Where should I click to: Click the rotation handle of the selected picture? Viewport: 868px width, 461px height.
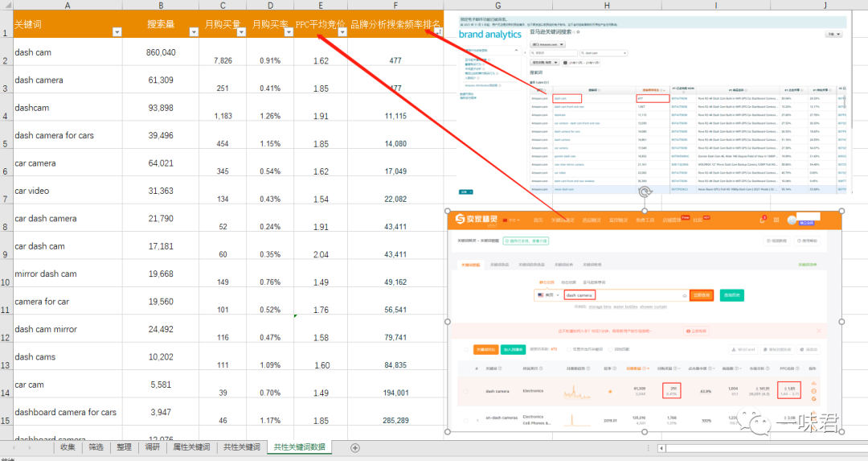pyautogui.click(x=645, y=192)
